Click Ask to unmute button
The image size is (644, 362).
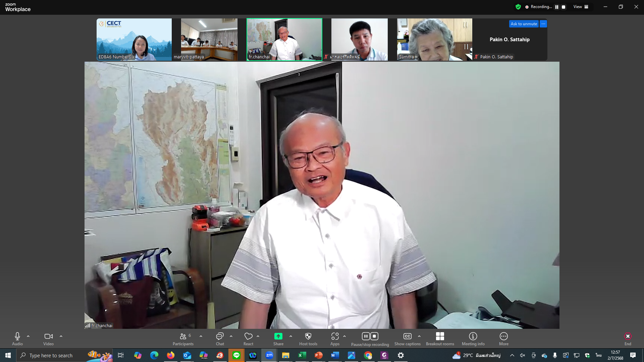524,24
